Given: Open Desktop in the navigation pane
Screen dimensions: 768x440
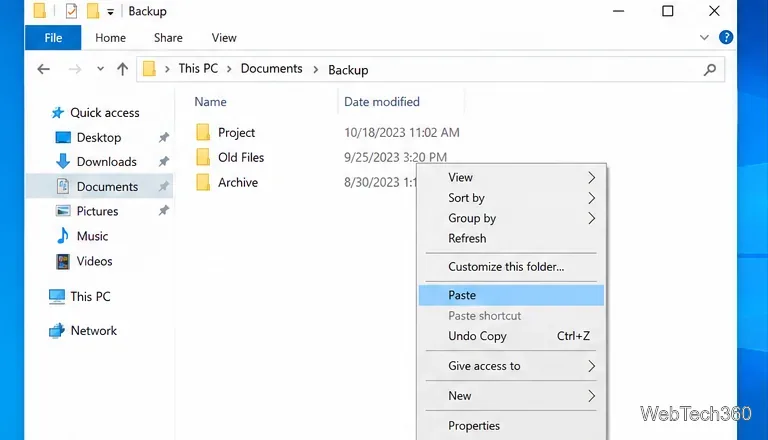Looking at the screenshot, I should [98, 138].
